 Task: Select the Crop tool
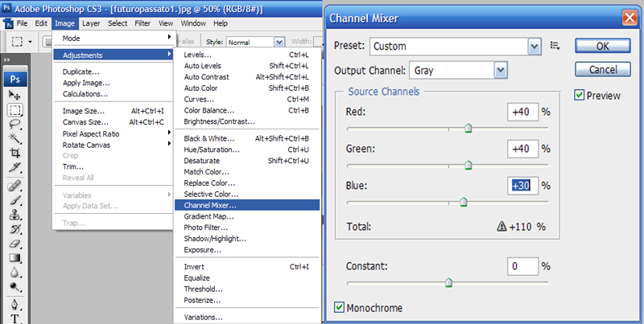coord(14,153)
